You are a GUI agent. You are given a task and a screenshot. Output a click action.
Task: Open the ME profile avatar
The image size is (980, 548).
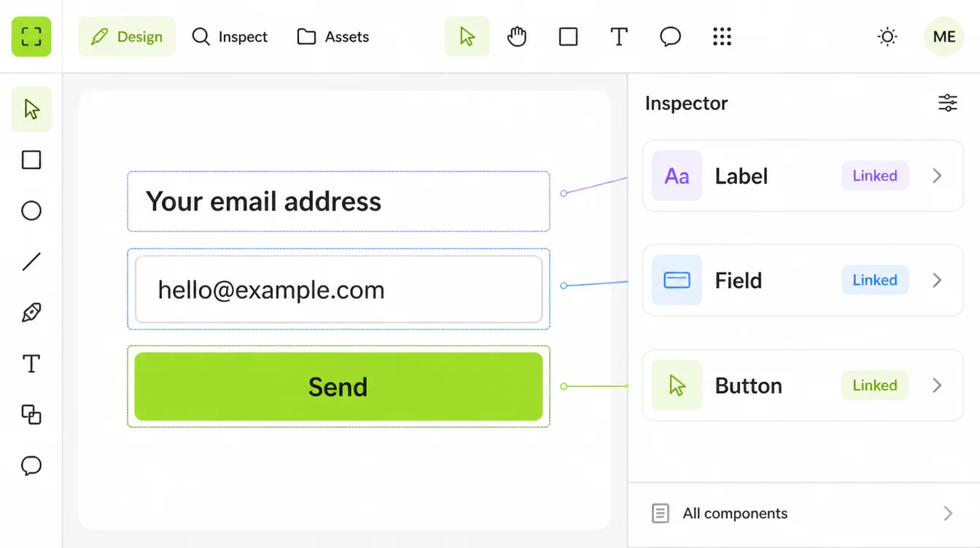tap(944, 36)
